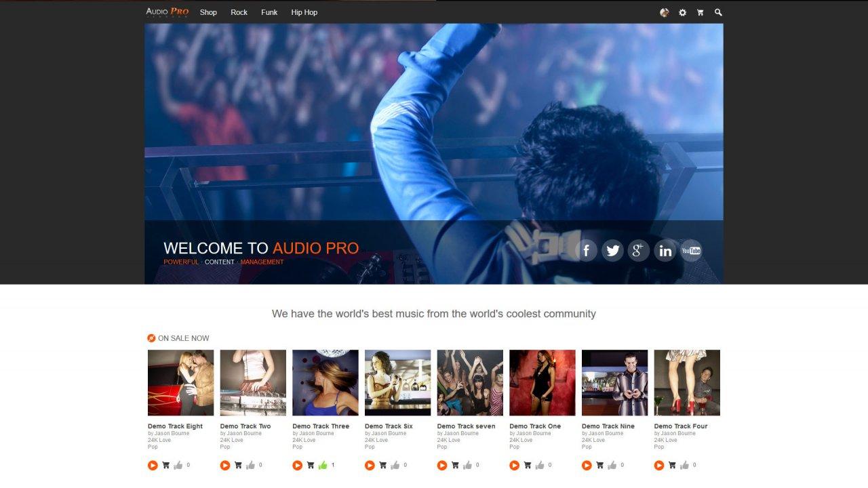Image resolution: width=868 pixels, height=488 pixels.
Task: Add Demo Track Eight to cart
Action: click(166, 465)
